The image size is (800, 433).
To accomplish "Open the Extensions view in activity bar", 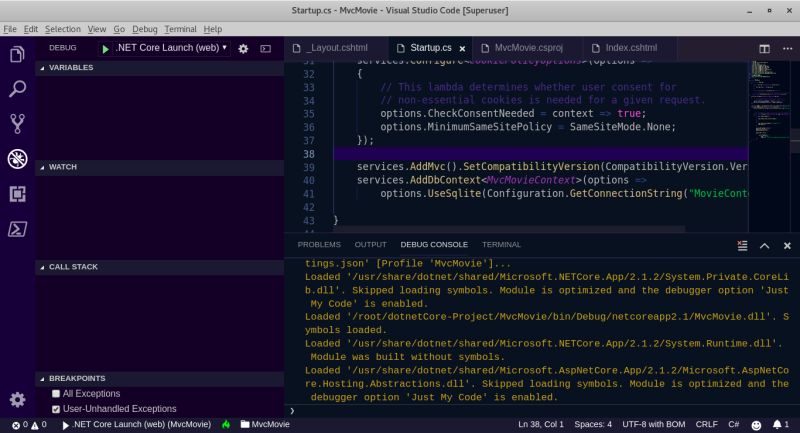I will click(17, 194).
